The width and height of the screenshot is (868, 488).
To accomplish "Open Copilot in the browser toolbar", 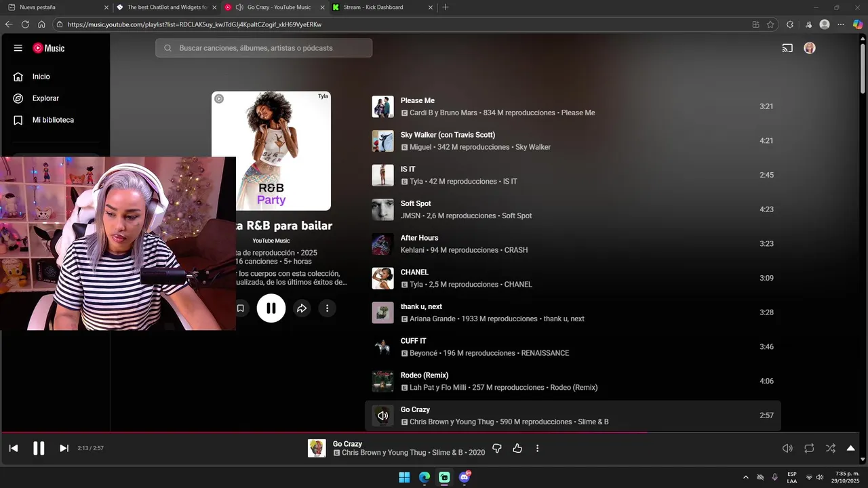I will [x=858, y=24].
